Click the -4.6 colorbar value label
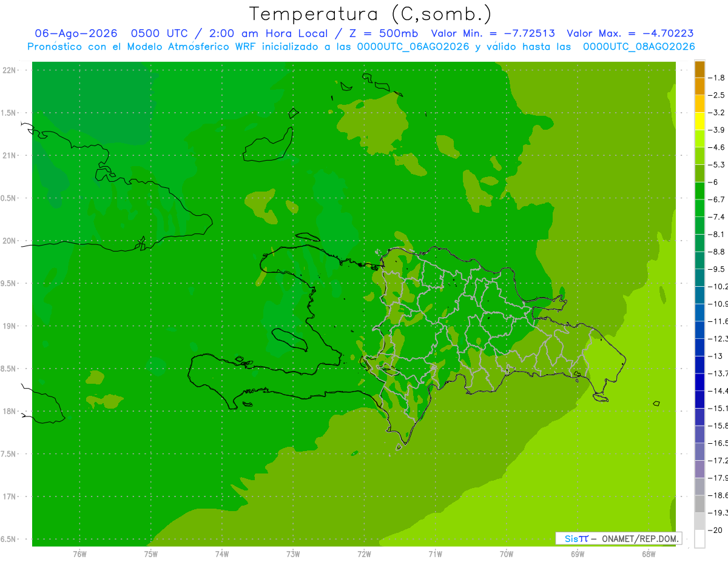 pyautogui.click(x=716, y=147)
